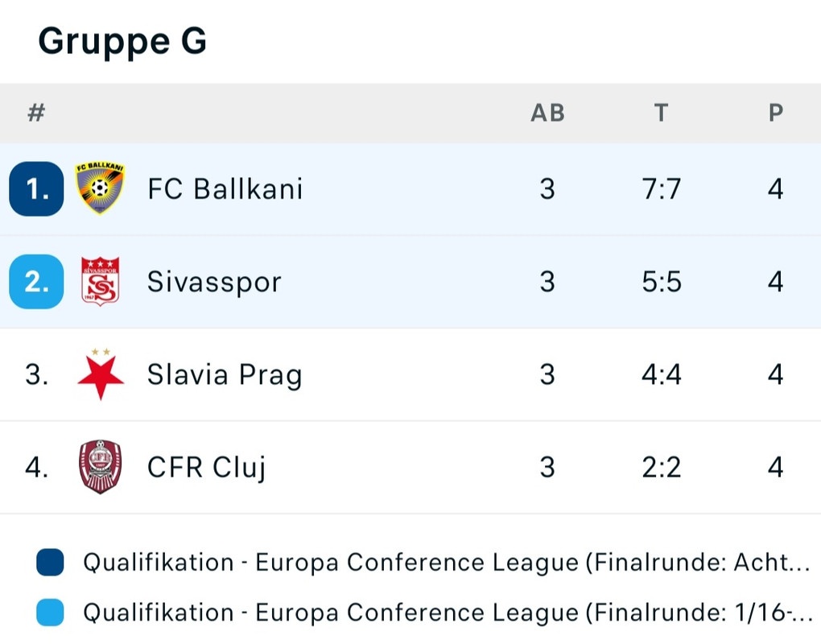Click FC Ballkani's 7:7 goal difference
This screenshot has height=644, width=821.
coord(662,189)
